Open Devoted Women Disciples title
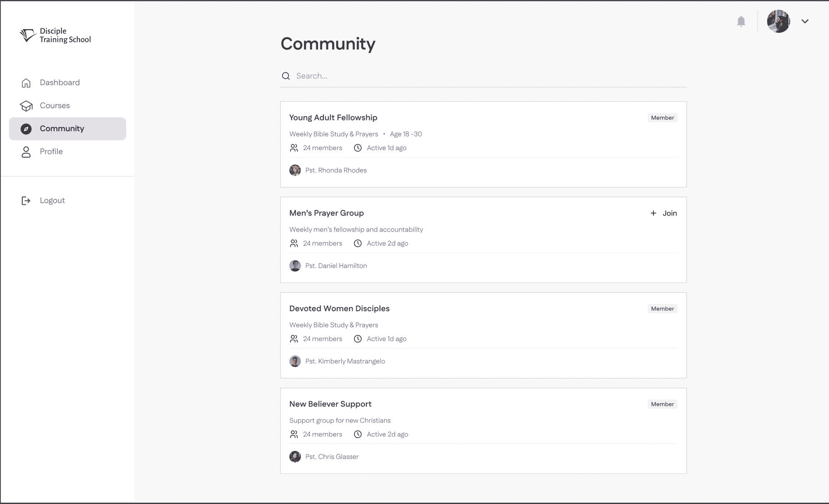Viewport: 829px width, 504px height. point(339,309)
